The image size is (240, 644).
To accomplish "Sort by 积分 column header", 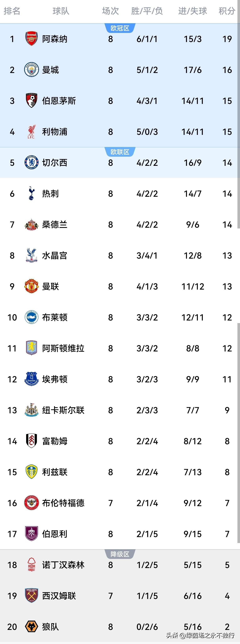I will (x=227, y=11).
